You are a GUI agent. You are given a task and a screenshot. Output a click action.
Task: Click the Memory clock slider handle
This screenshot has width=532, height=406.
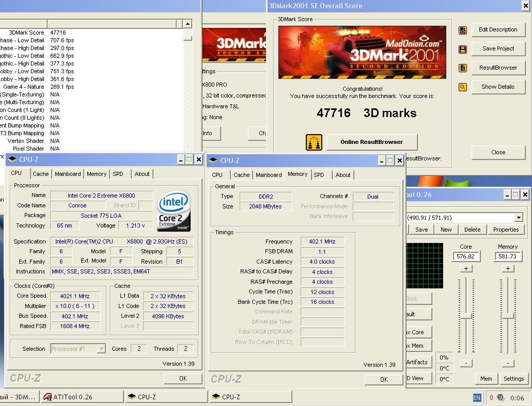tap(508, 316)
